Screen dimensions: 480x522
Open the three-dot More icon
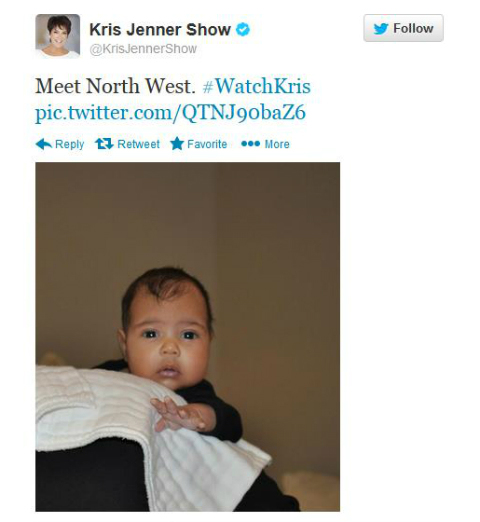[x=250, y=144]
